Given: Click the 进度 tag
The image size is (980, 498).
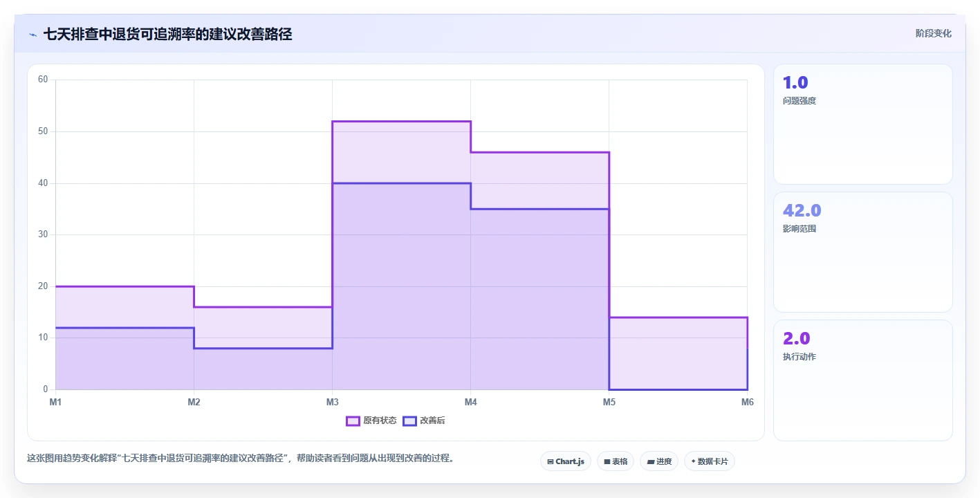Looking at the screenshot, I should click(x=658, y=461).
